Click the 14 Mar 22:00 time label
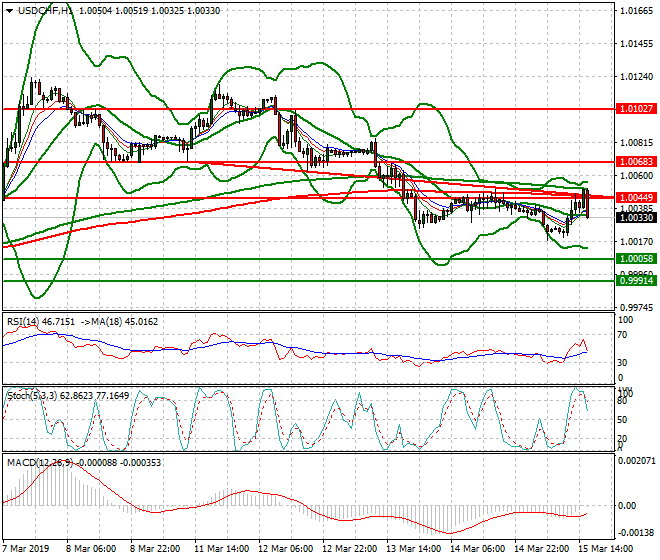The image size is (660, 560). [542, 549]
